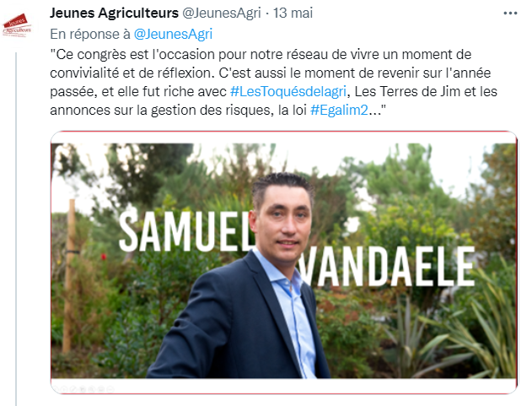
Task: Open the tweet permalink via 13 mai date
Action: tap(293, 14)
